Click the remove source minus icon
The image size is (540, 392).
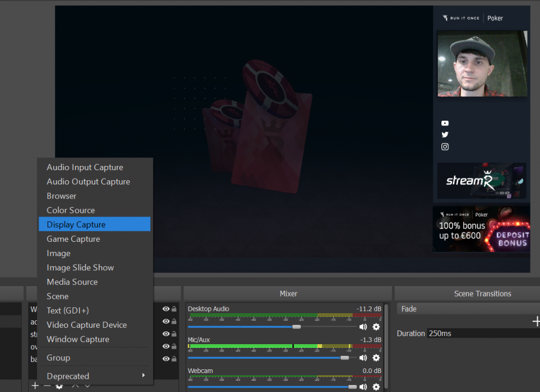pyautogui.click(x=47, y=386)
